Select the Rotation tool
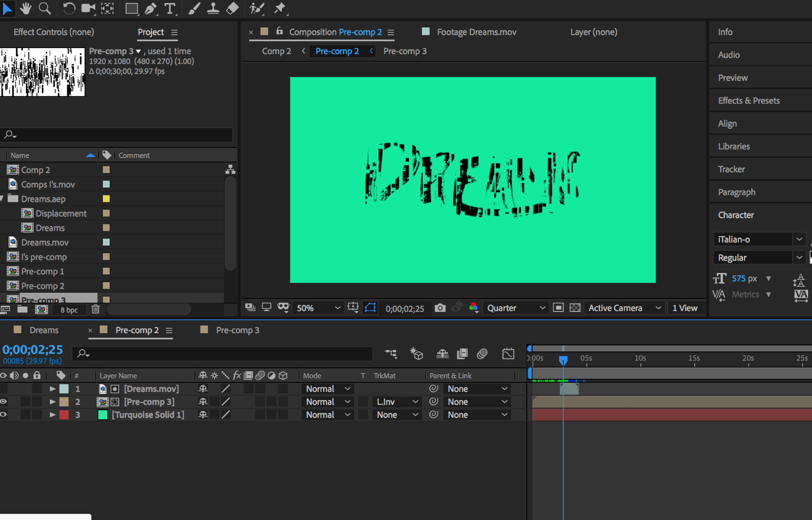This screenshot has height=520, width=812. [69, 8]
